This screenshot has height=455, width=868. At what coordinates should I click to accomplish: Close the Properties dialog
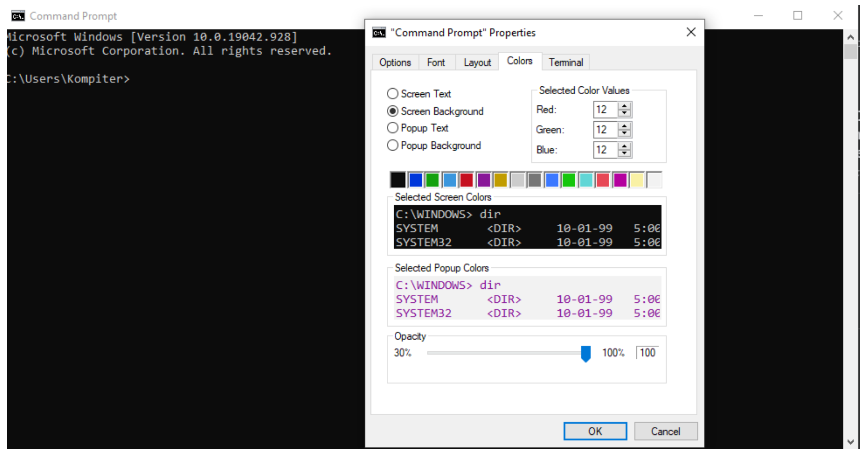[691, 32]
